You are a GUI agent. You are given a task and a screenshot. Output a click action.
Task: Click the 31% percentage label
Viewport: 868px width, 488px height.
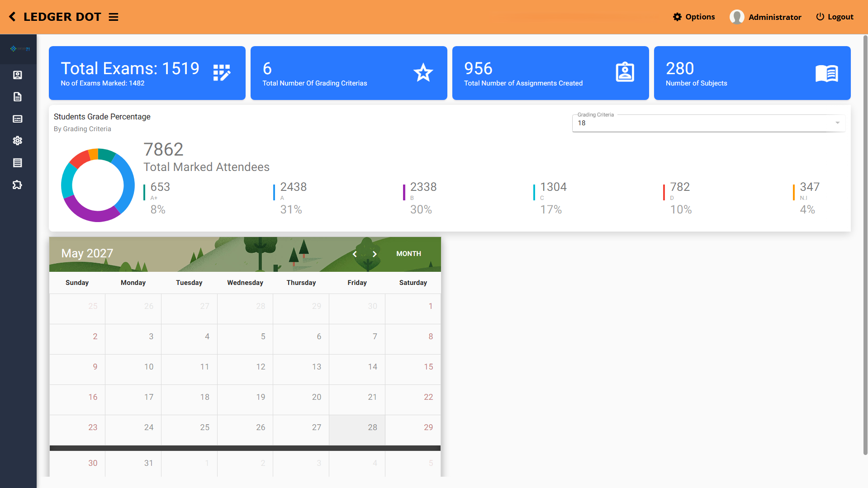click(x=291, y=209)
